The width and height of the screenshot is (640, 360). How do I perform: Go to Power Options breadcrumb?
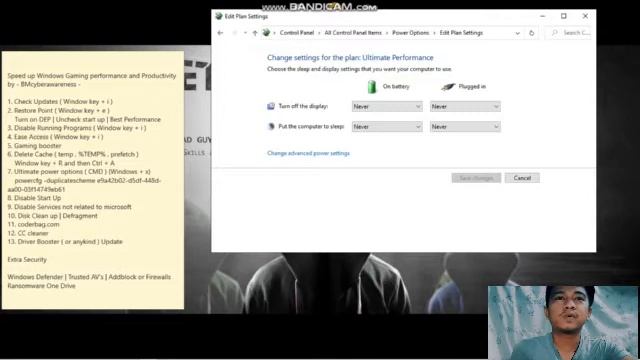pos(411,33)
